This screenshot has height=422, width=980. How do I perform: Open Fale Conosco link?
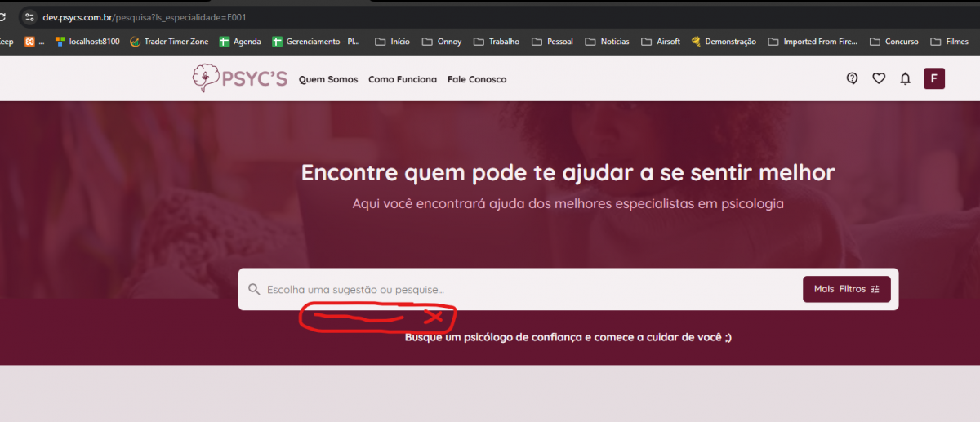tap(477, 79)
